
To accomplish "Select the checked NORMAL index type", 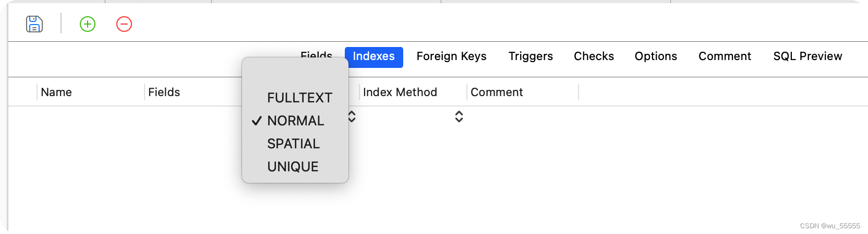I will (295, 121).
